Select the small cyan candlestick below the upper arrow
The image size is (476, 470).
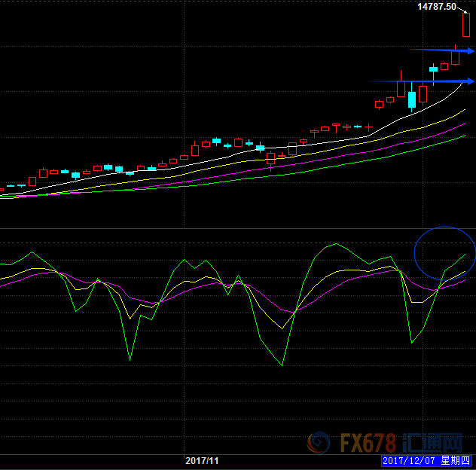(433, 69)
